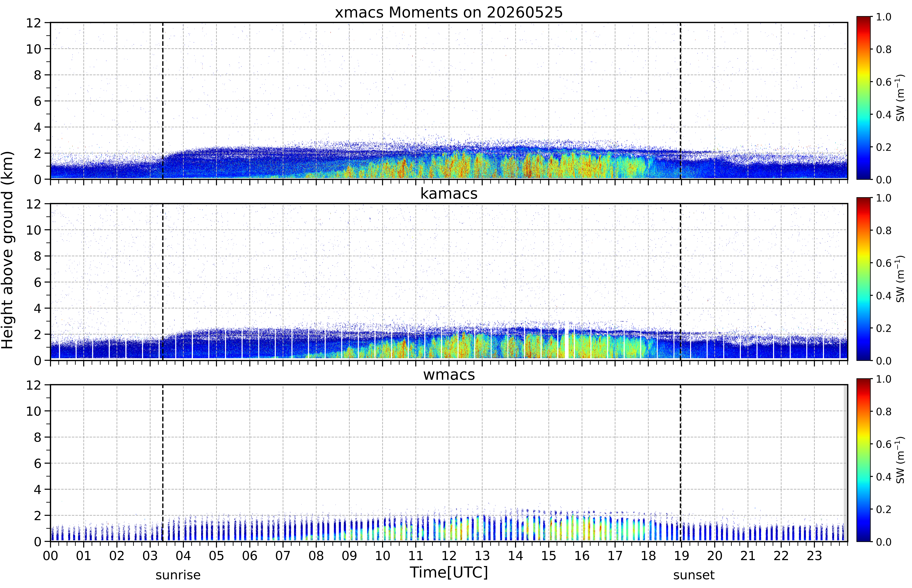Screen dimensions: 912x588
Task: Click the x-axis tick label '21'
Action: coord(748,556)
